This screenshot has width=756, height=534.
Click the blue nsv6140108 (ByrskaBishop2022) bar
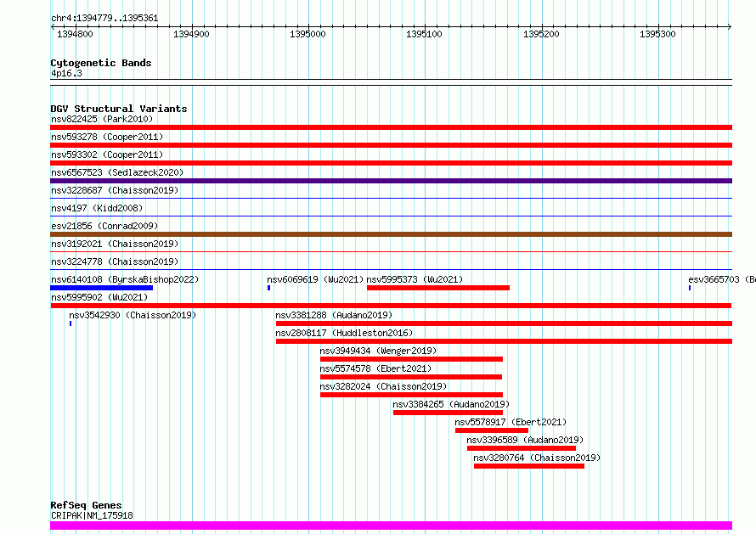tap(102, 288)
